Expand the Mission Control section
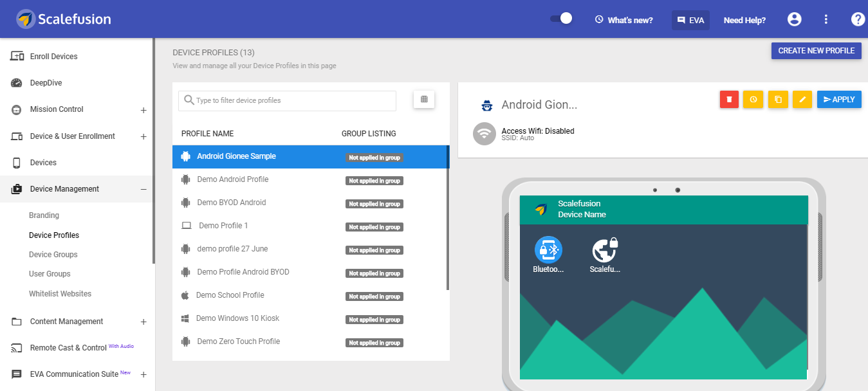868x391 pixels. tap(143, 110)
